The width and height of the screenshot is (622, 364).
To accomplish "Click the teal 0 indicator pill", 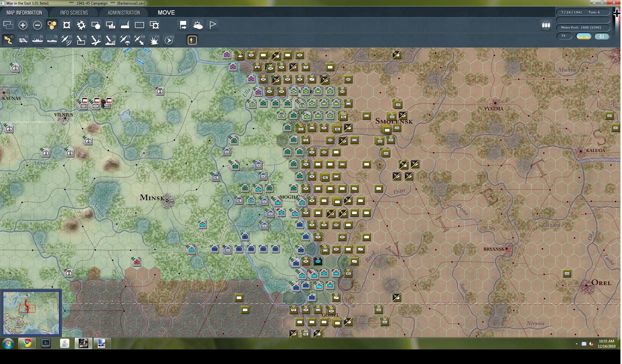I will click(x=602, y=36).
